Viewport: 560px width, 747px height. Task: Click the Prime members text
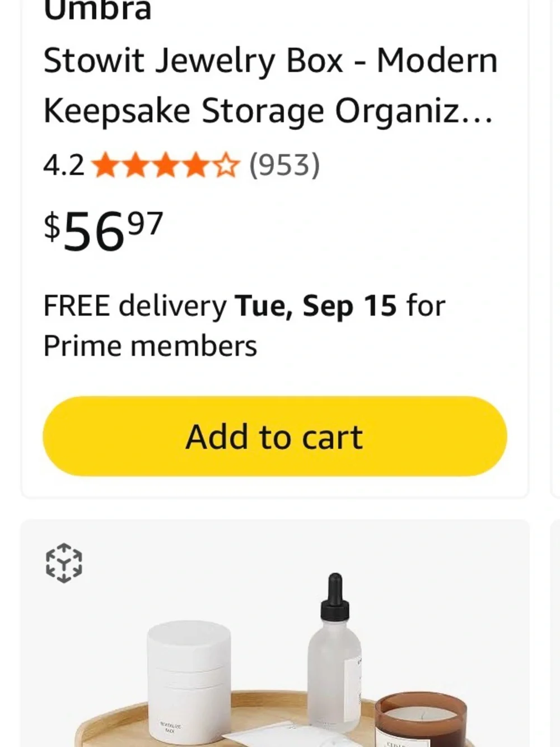pyautogui.click(x=150, y=346)
